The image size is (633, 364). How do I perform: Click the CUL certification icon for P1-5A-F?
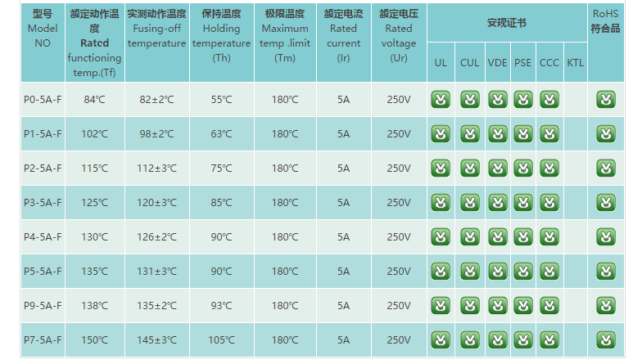[x=469, y=134]
